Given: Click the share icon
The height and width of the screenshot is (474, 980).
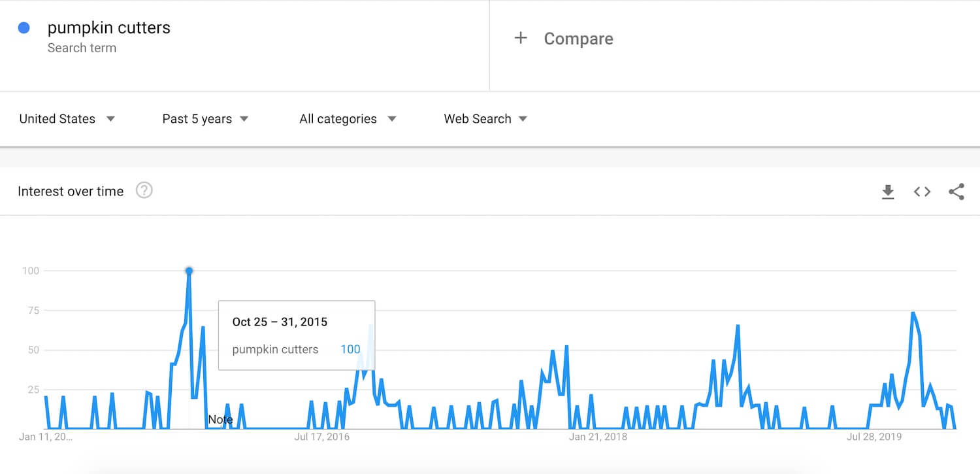Looking at the screenshot, I should (956, 192).
